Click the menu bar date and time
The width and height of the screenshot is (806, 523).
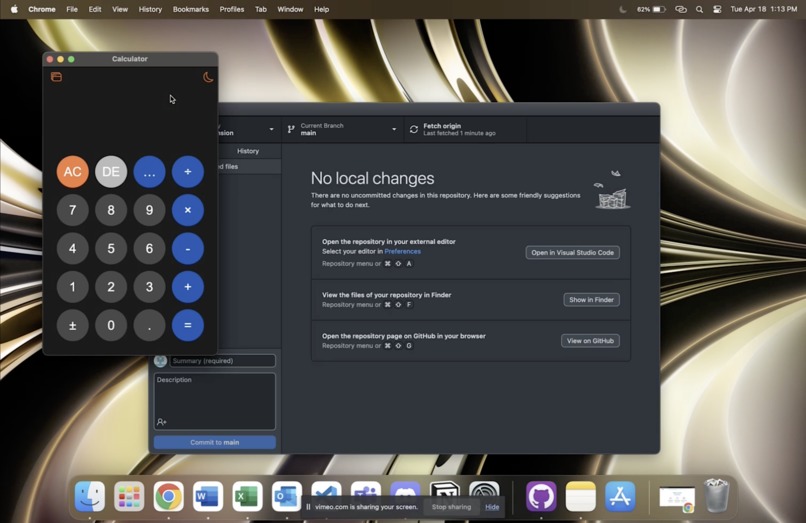[x=763, y=9]
